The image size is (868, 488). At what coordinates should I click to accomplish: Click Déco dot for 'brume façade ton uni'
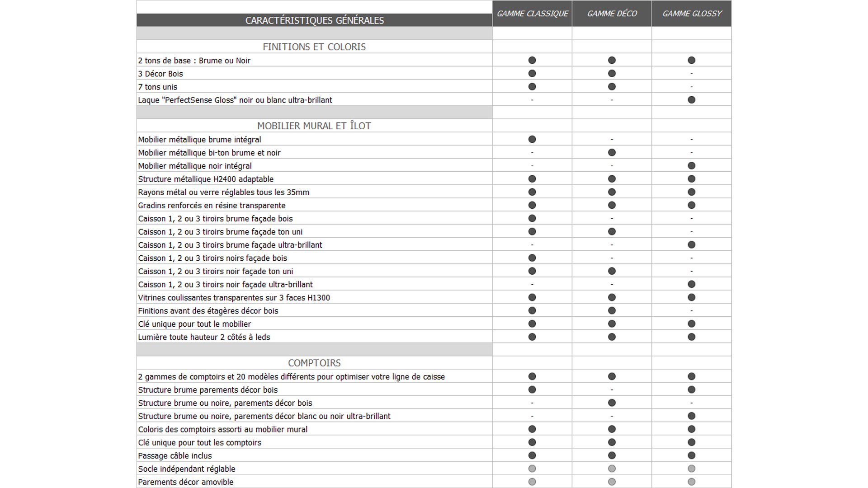pos(612,231)
